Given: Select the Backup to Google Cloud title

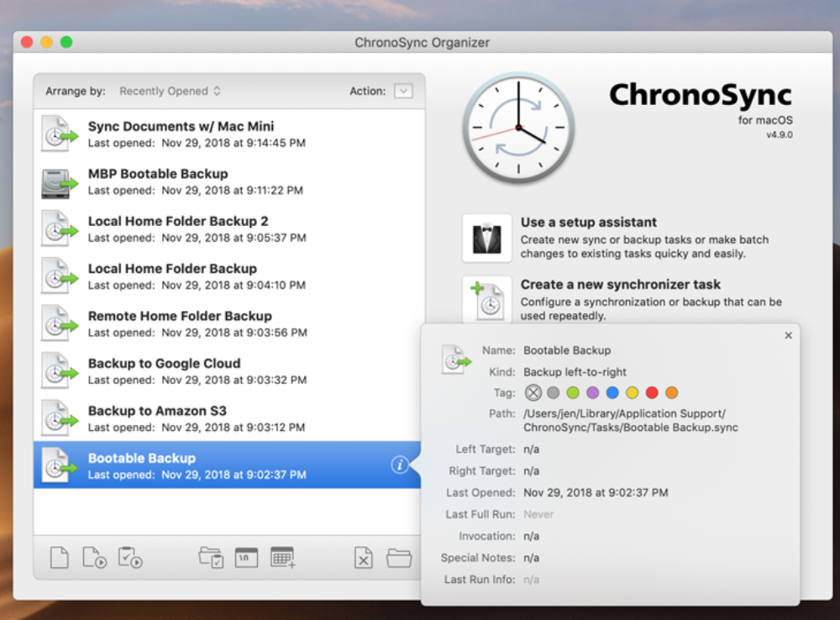Looking at the screenshot, I should coord(164,363).
